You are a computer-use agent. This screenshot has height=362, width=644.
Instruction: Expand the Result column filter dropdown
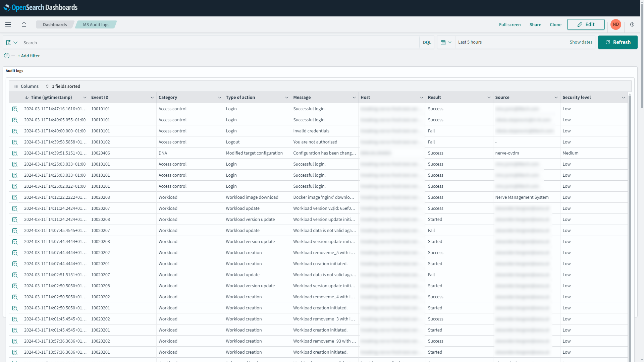click(x=488, y=97)
